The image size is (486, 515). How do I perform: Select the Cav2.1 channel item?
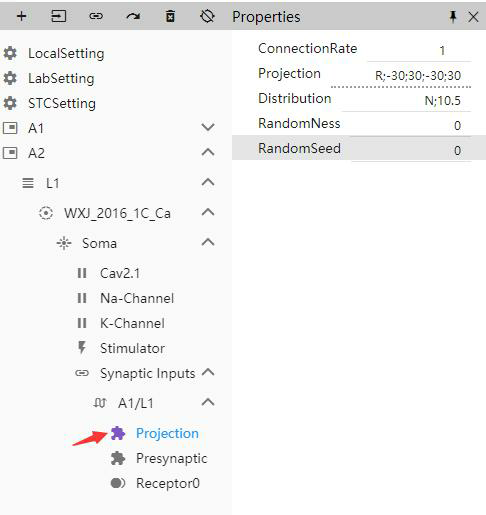tap(120, 273)
